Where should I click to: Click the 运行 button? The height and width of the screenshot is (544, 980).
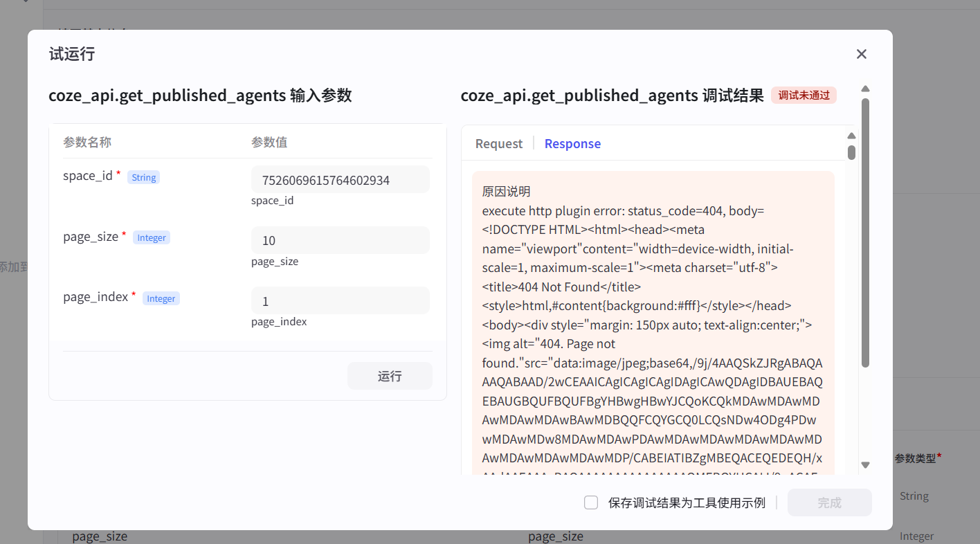pos(390,376)
